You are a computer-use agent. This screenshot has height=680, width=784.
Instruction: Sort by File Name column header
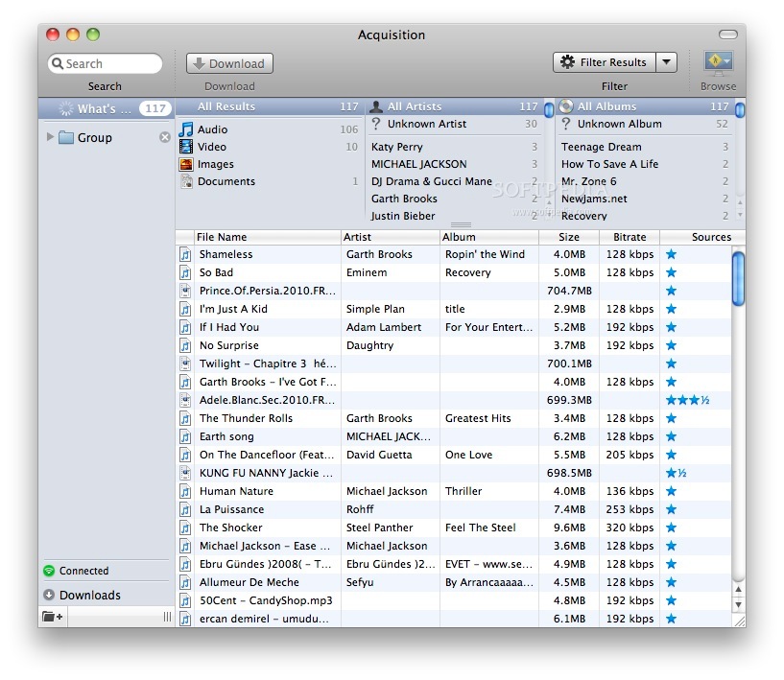pyautogui.click(x=268, y=237)
